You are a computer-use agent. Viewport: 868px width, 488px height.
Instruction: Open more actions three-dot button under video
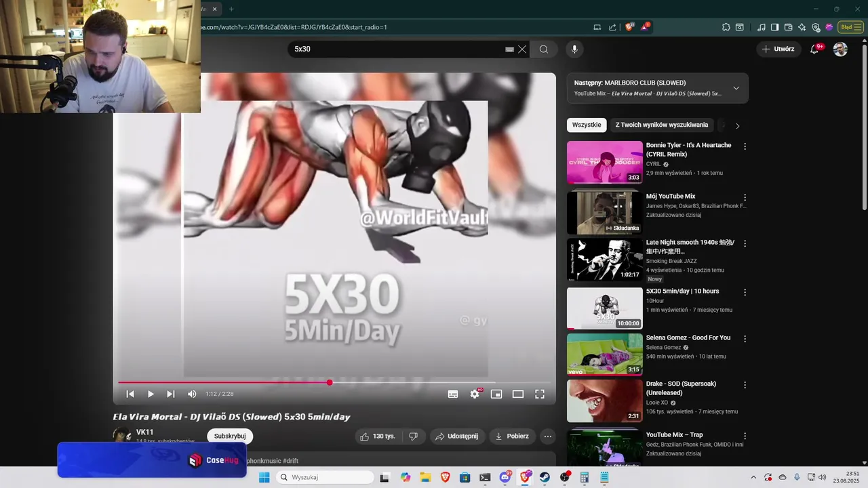548,436
